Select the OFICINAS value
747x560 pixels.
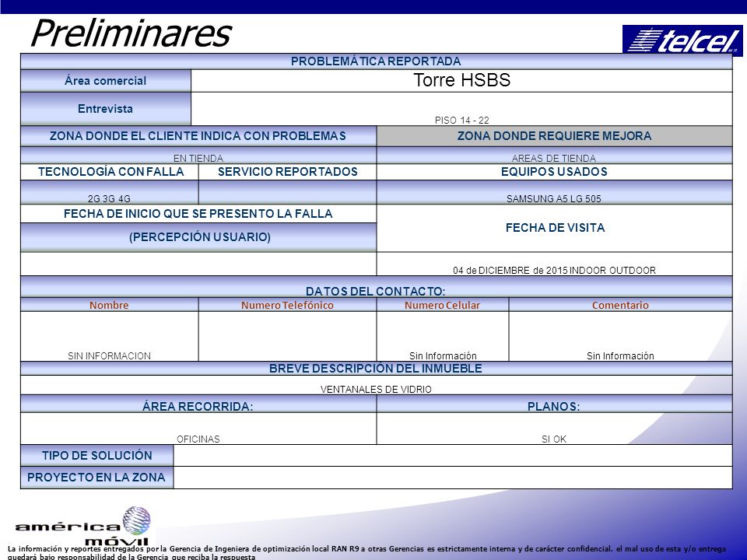click(198, 439)
